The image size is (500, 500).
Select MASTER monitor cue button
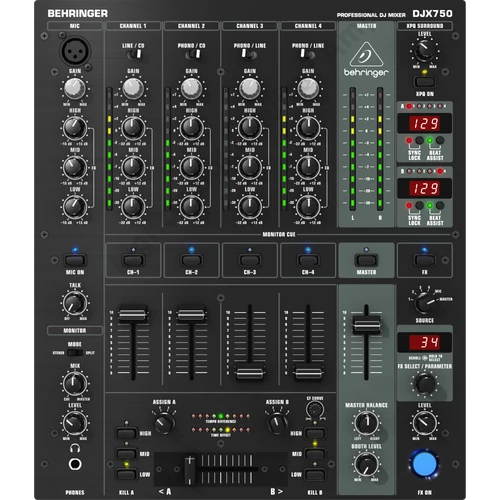click(x=366, y=260)
